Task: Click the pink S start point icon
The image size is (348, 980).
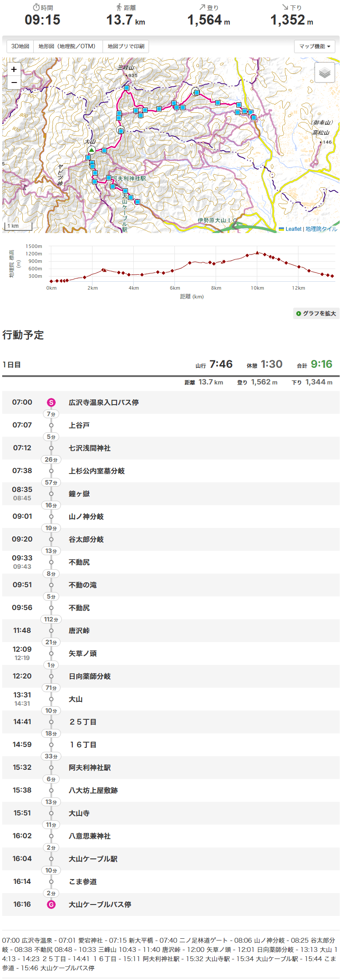Action: click(51, 402)
